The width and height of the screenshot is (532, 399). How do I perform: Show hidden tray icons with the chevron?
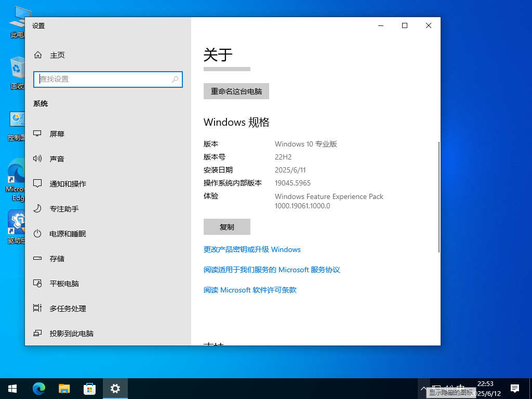coord(423,389)
